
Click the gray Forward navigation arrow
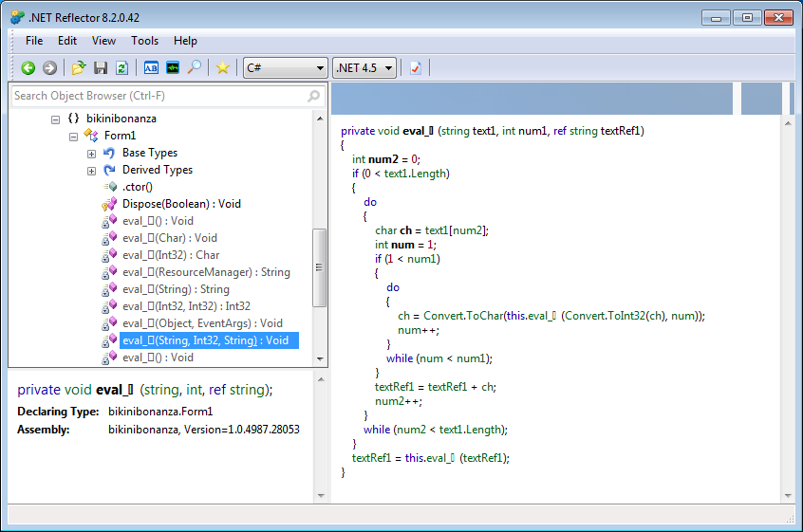[x=49, y=67]
